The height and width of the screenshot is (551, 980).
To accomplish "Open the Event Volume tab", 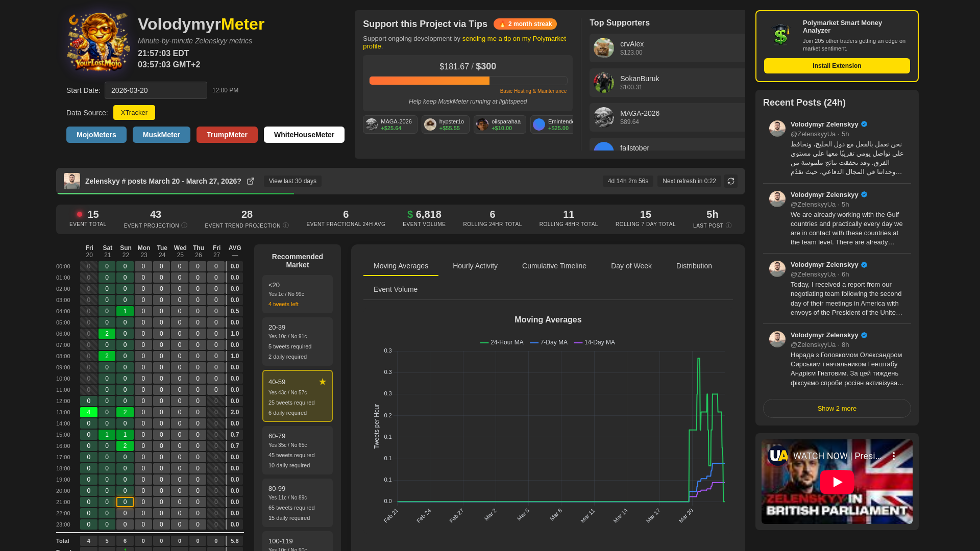I will point(396,289).
